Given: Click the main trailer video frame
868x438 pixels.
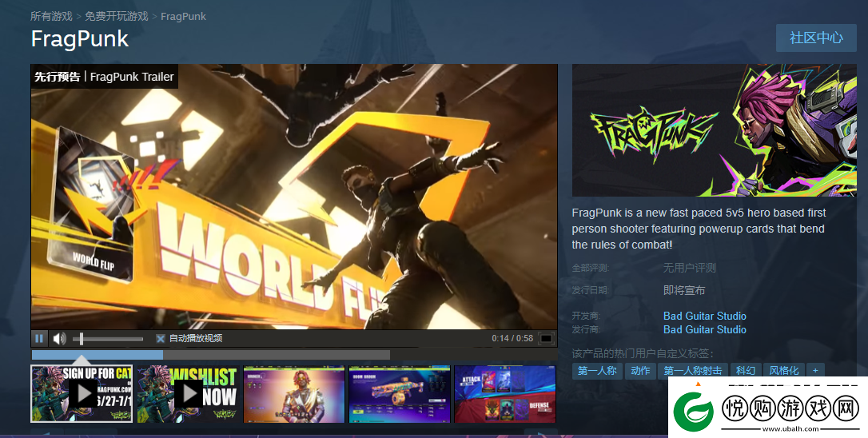Looking at the screenshot, I should [x=294, y=197].
